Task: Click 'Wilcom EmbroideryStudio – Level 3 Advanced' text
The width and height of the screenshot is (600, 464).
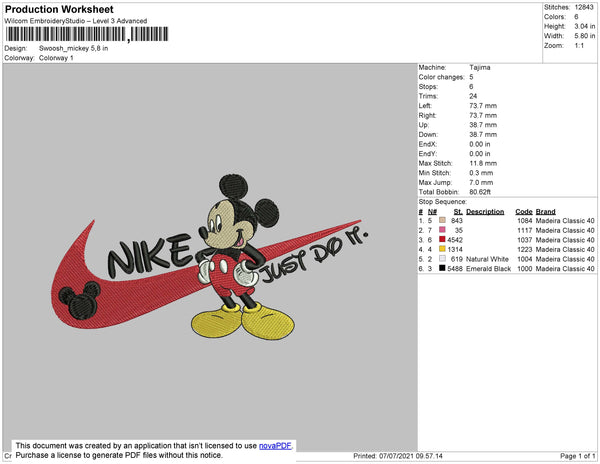Action: point(76,21)
